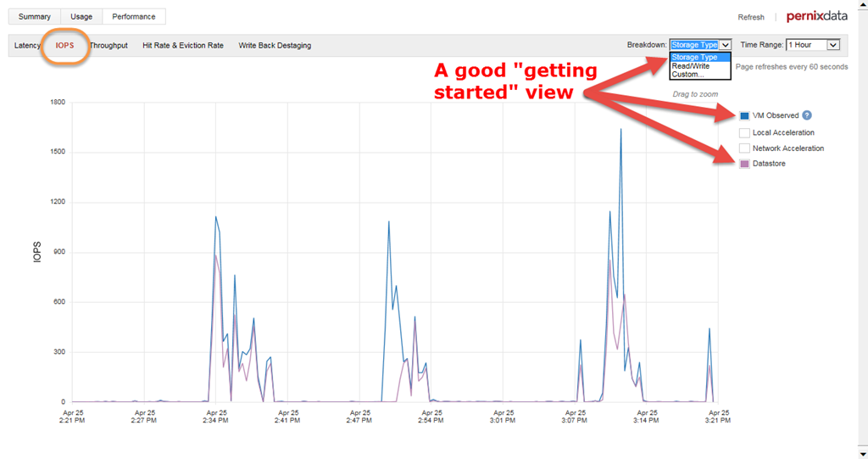
Task: Open the Usage tab
Action: pos(82,16)
